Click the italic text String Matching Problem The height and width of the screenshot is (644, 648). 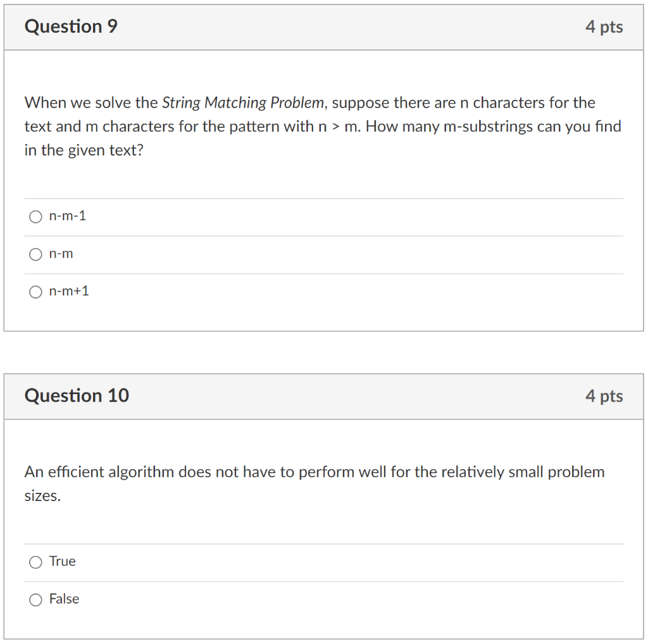(x=242, y=102)
